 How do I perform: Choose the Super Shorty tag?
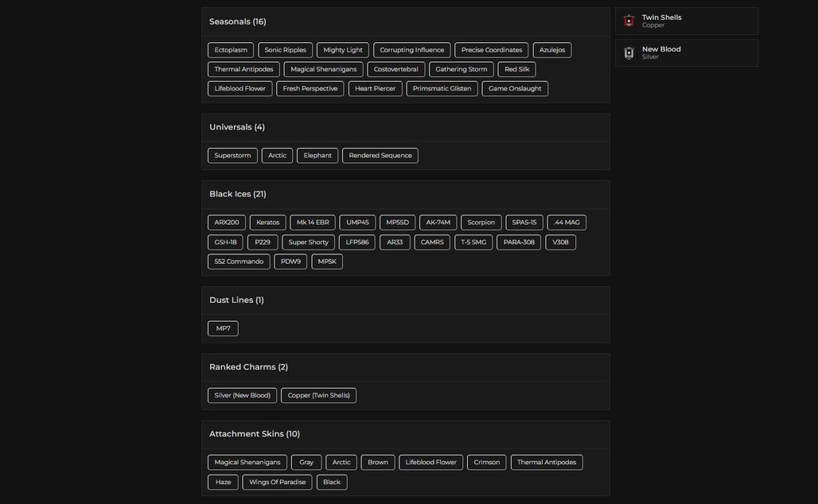(308, 242)
